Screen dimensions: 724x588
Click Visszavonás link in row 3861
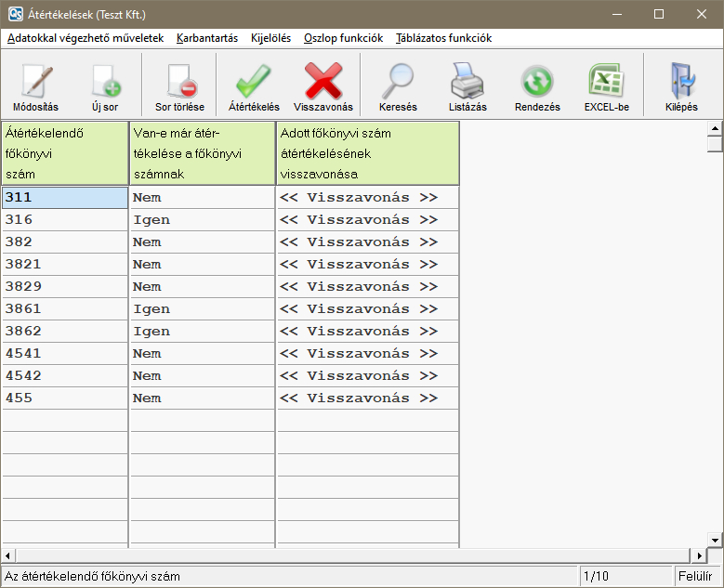[359, 309]
